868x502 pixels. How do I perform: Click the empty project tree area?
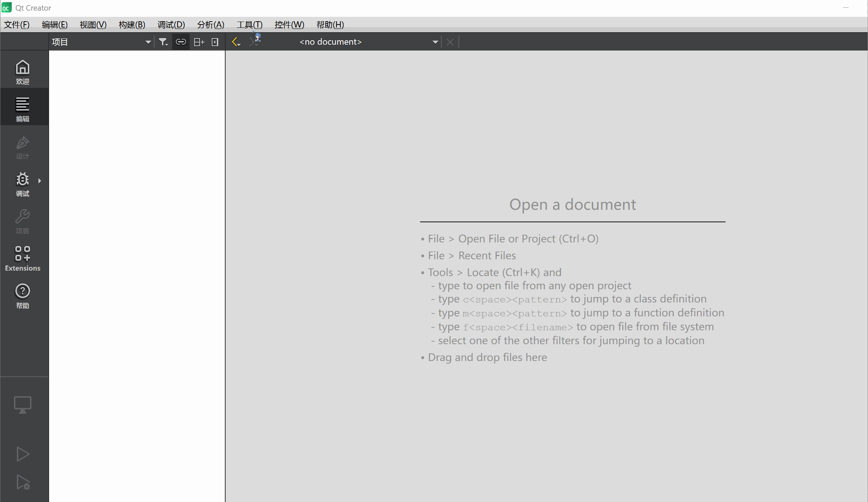tap(137, 256)
